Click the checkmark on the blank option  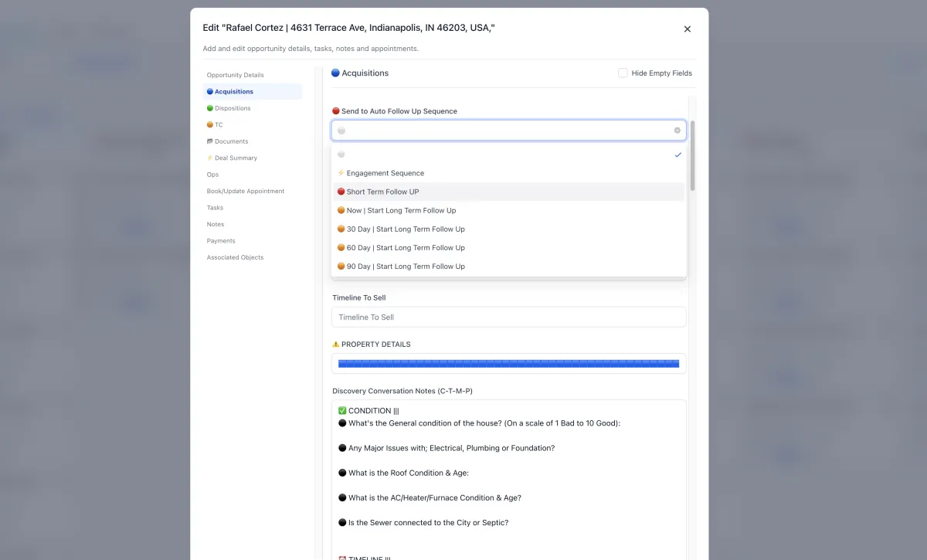click(677, 154)
